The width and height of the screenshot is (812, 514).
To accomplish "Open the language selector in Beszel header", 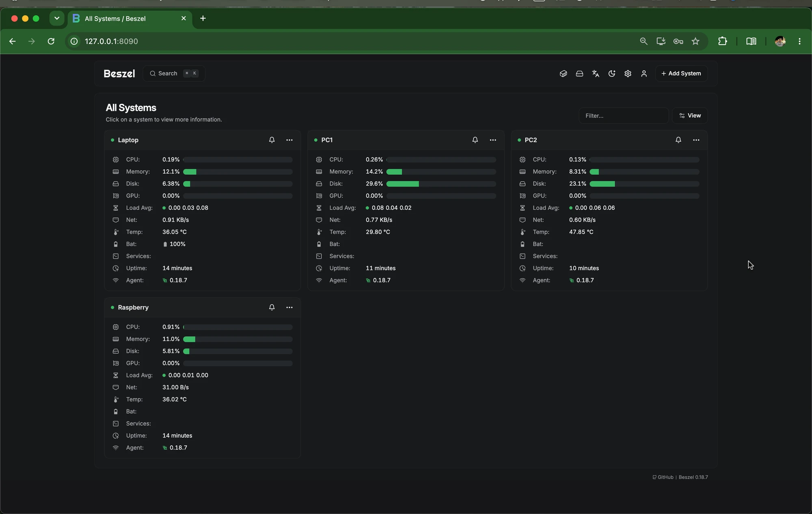I will (x=596, y=73).
